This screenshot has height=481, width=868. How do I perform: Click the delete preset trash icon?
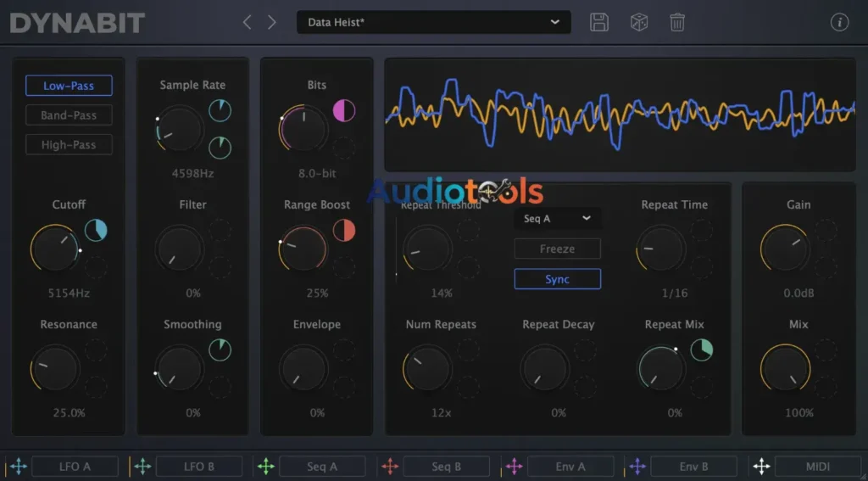(677, 23)
